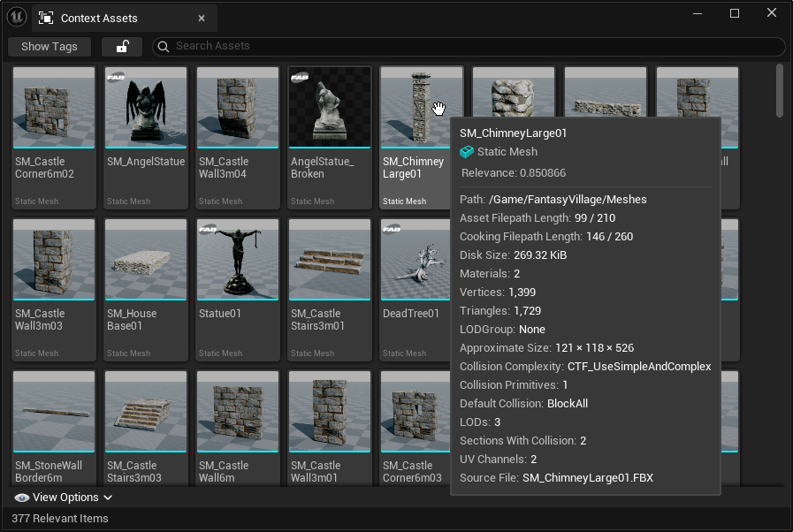Screen dimensions: 793x532
Task: Toggle the unlock padlock button
Action: pyautogui.click(x=121, y=47)
